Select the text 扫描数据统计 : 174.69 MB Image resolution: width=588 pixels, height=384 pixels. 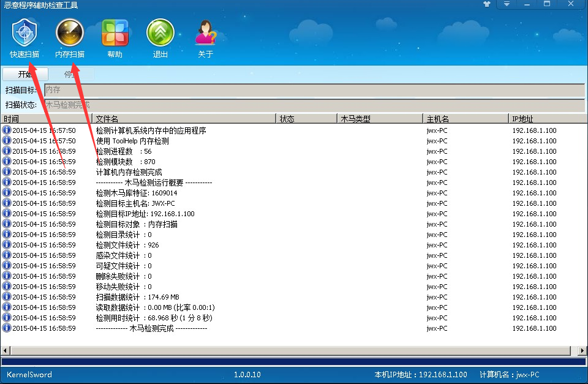click(138, 297)
